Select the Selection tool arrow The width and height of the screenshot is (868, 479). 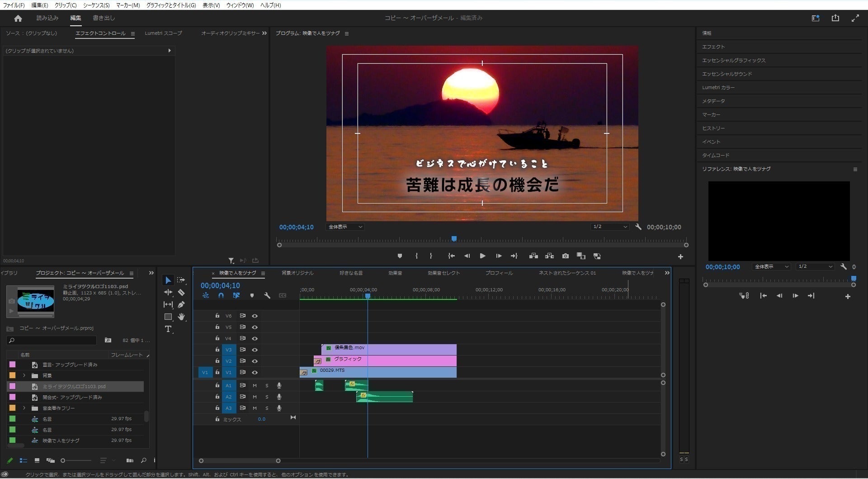click(168, 280)
